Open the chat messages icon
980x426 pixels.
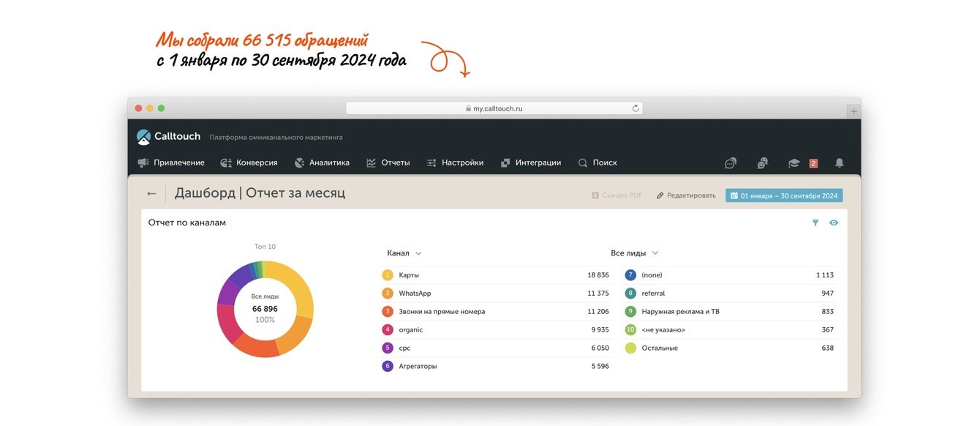coord(730,163)
